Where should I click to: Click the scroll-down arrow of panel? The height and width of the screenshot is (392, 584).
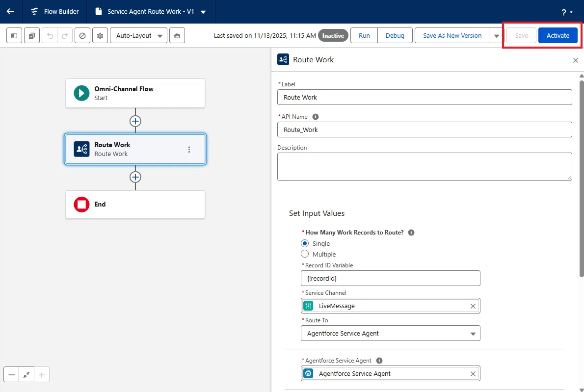coord(582,390)
